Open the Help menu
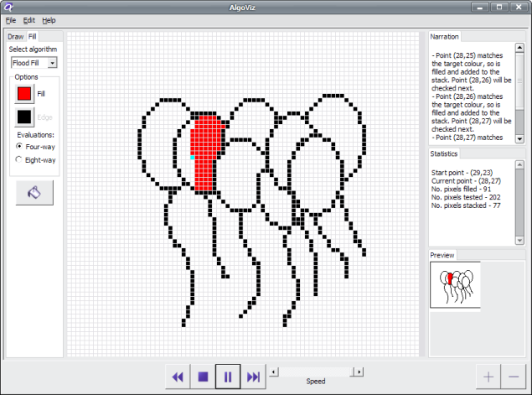This screenshot has height=395, width=532. 49,20
